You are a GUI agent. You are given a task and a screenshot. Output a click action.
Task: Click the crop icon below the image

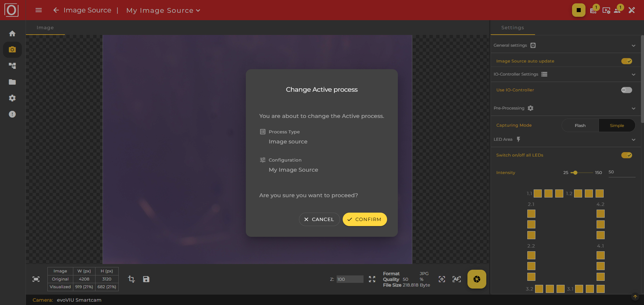pos(131,279)
